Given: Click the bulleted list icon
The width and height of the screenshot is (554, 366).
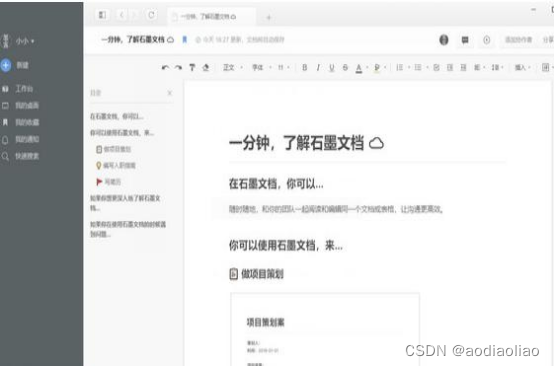Looking at the screenshot, I should [418, 67].
